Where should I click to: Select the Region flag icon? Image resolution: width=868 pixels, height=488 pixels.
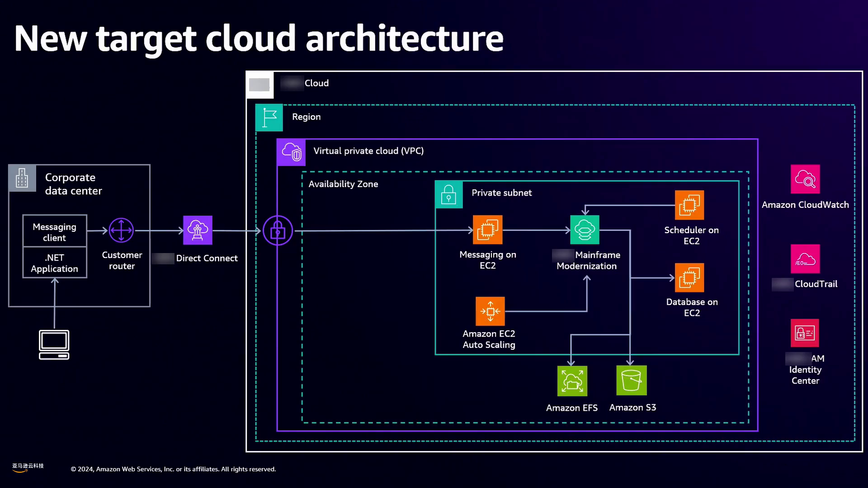pos(269,117)
